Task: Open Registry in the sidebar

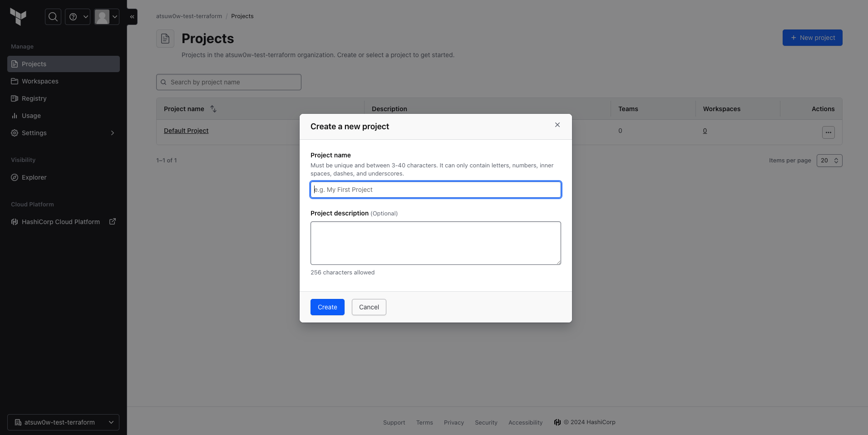Action: tap(34, 98)
